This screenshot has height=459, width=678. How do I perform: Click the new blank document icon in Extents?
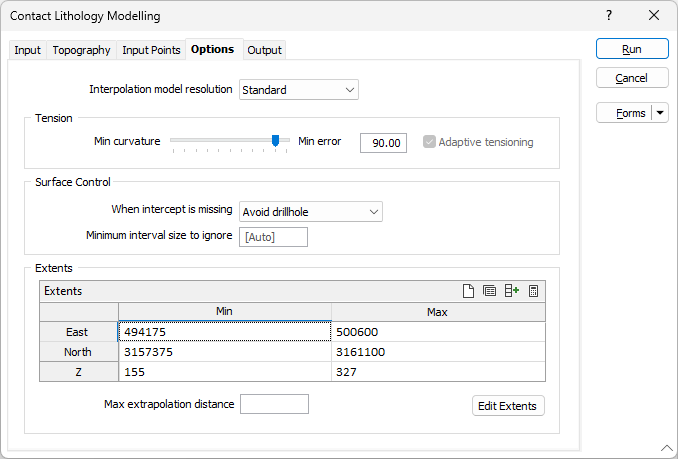pos(468,291)
